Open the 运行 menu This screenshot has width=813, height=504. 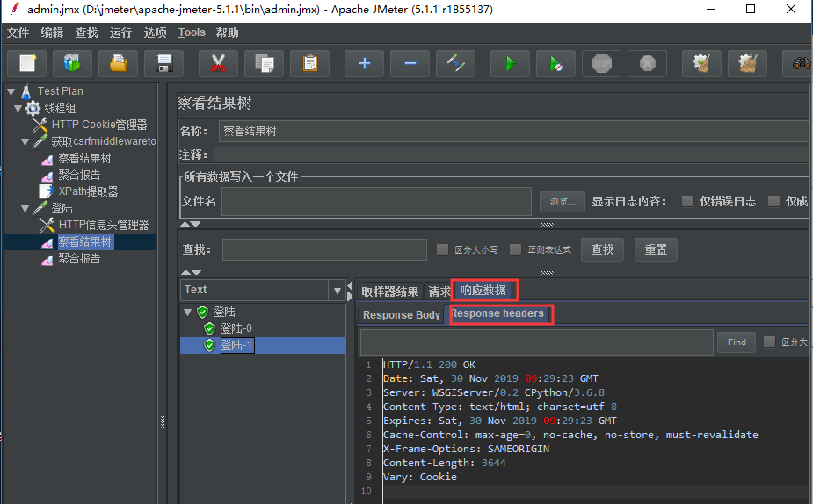tap(120, 32)
